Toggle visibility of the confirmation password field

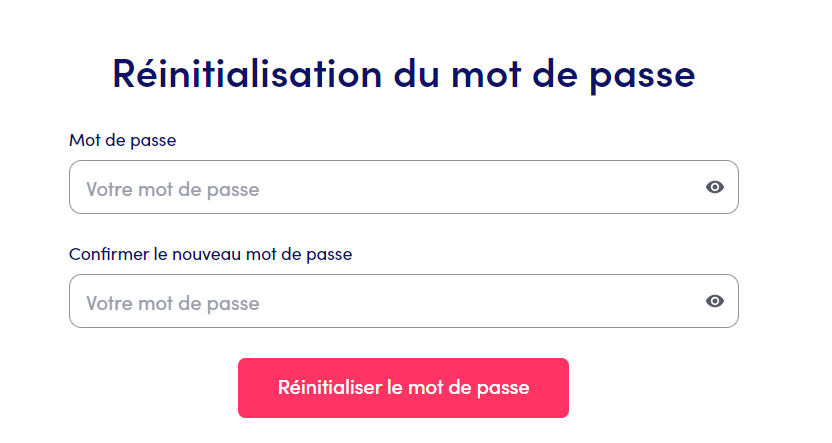(x=714, y=301)
